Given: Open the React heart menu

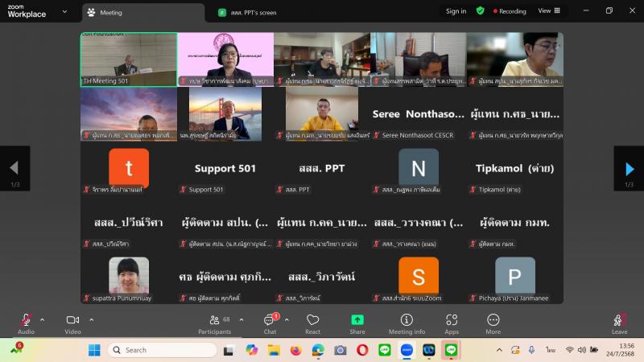Looking at the screenshot, I should (x=312, y=323).
